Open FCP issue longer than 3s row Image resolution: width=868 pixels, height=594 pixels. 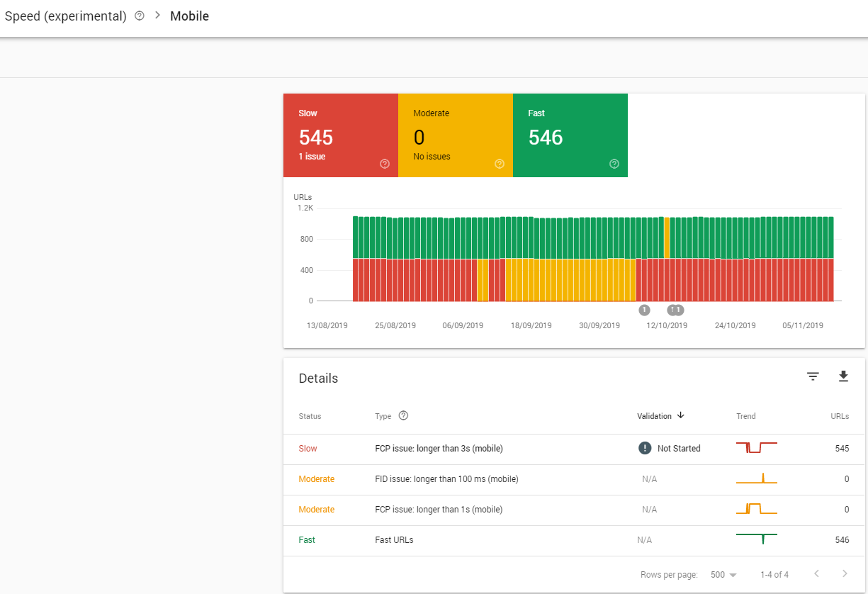(x=439, y=449)
